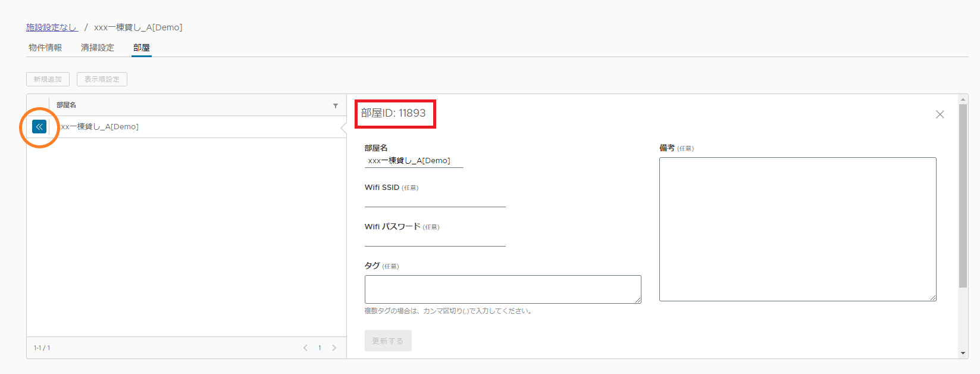Close the room detail panel
The height and width of the screenshot is (374, 980).
[x=940, y=114]
